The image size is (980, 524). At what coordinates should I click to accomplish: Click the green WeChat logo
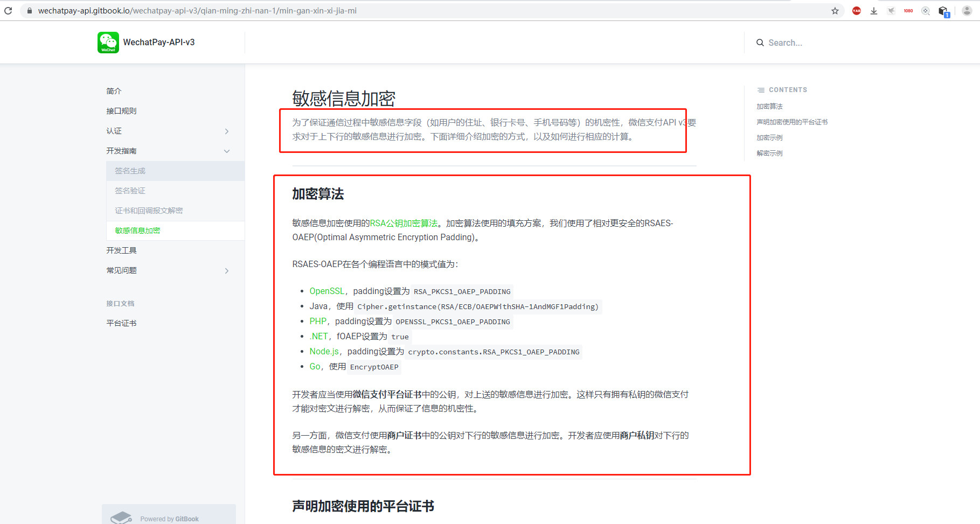[x=108, y=43]
